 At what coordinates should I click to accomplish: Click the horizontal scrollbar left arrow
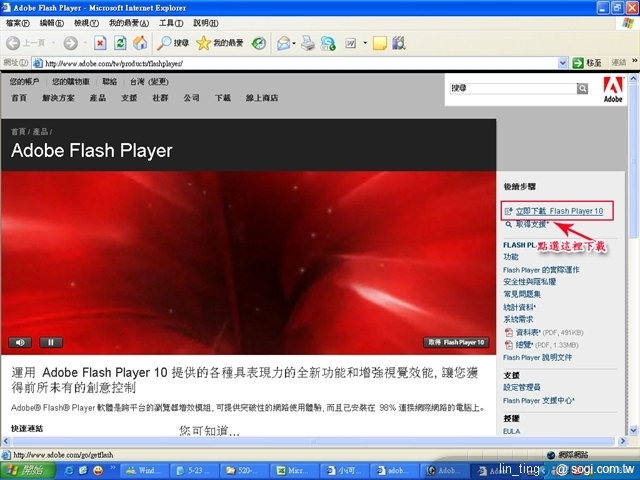point(6,441)
